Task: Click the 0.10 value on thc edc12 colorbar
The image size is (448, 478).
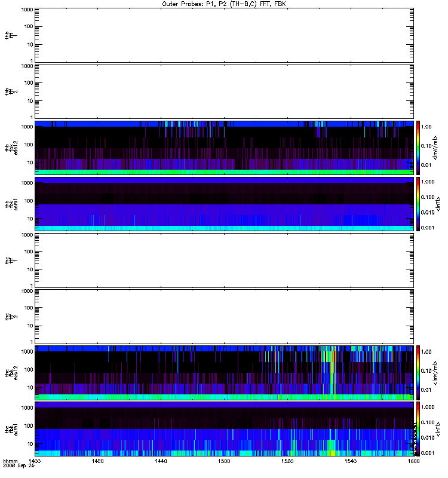Action: (426, 370)
